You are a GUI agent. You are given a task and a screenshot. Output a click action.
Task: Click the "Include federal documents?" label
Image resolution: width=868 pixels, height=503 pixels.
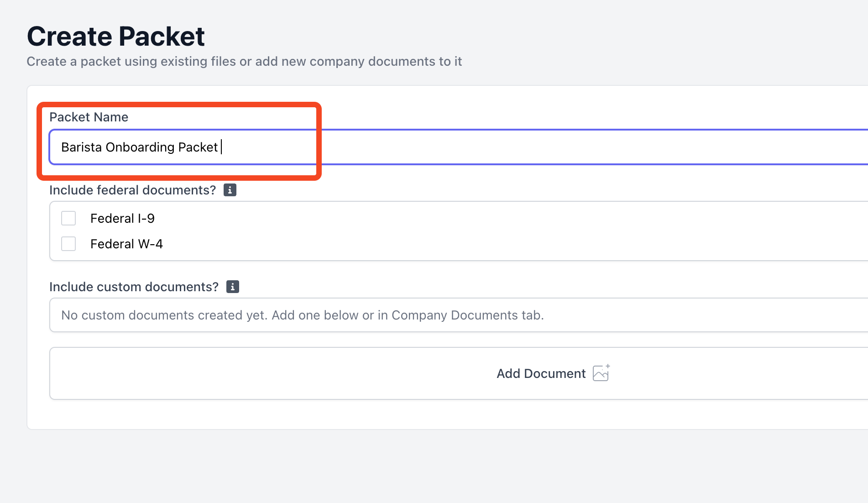[x=132, y=190]
